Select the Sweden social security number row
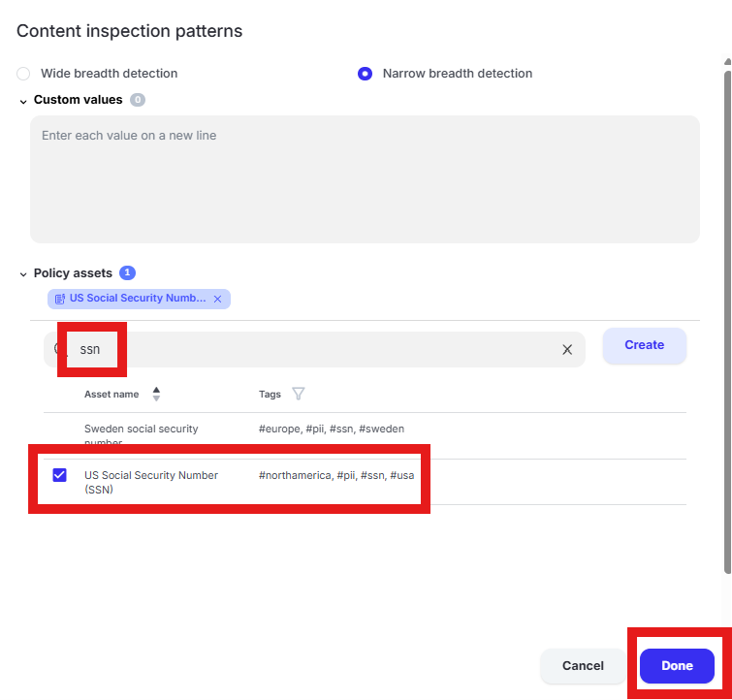The image size is (732, 700). tap(365, 435)
